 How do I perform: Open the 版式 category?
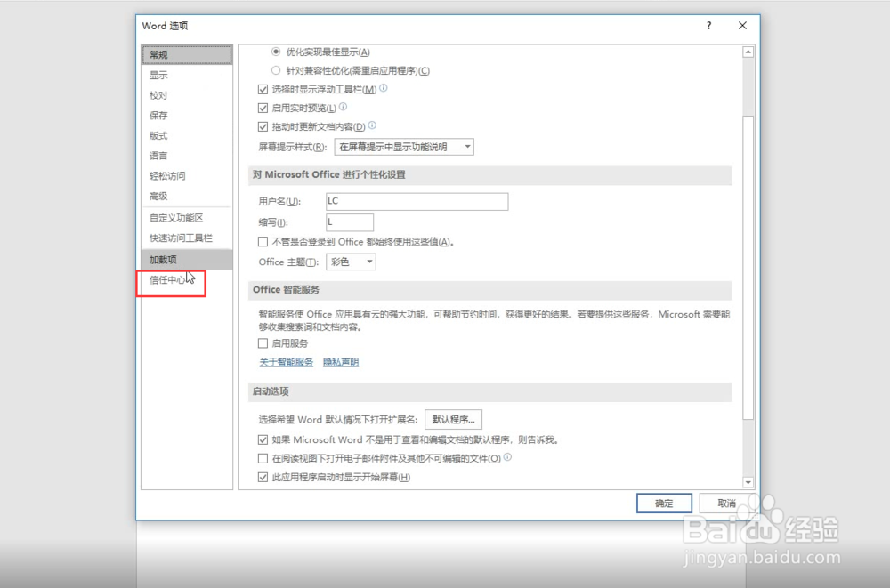(187, 135)
